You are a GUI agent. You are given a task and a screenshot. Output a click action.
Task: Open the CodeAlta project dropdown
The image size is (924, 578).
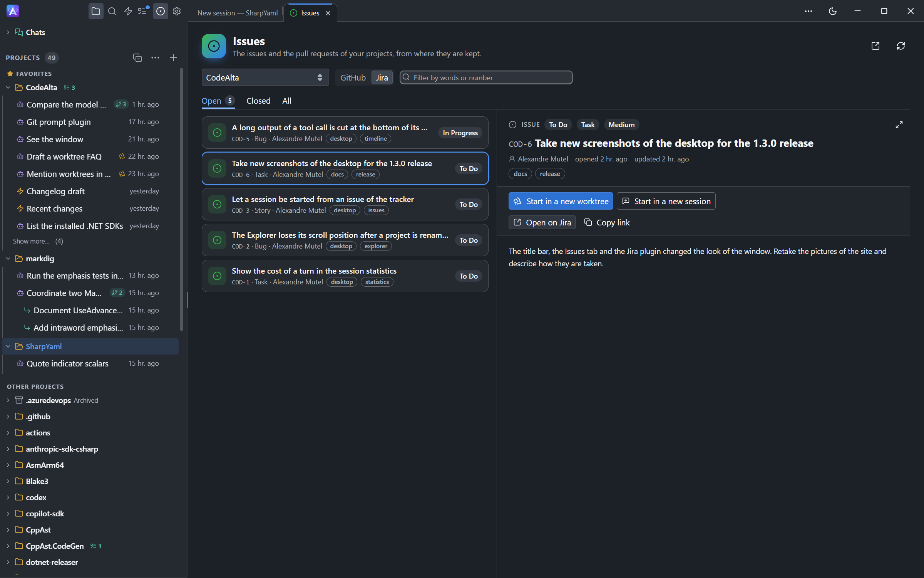point(265,77)
